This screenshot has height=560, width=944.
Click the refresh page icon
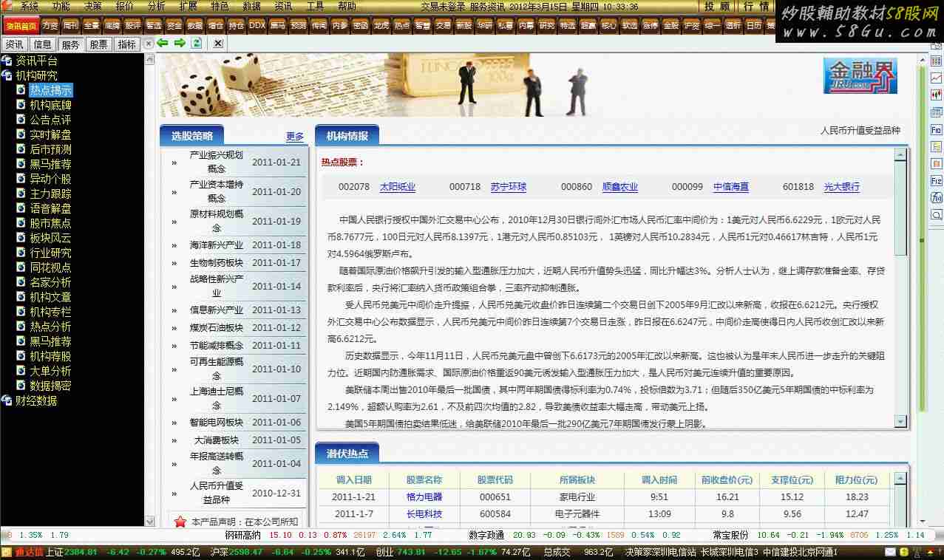coord(197,43)
